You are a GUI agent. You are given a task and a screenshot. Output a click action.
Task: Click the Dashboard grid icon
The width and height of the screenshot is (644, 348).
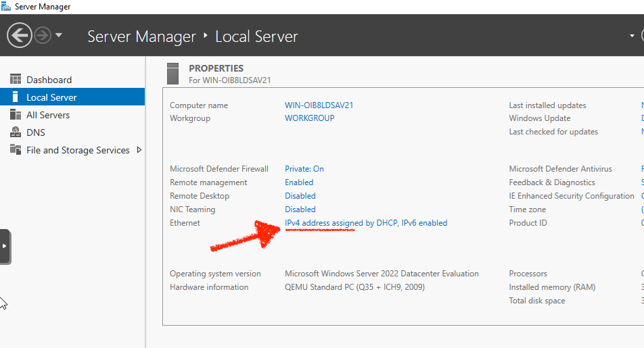tap(16, 80)
